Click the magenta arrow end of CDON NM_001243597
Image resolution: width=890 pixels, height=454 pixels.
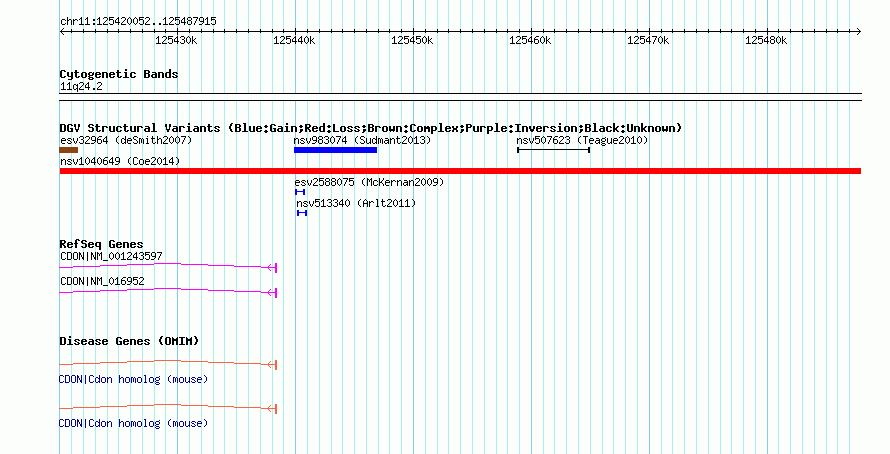point(272,268)
